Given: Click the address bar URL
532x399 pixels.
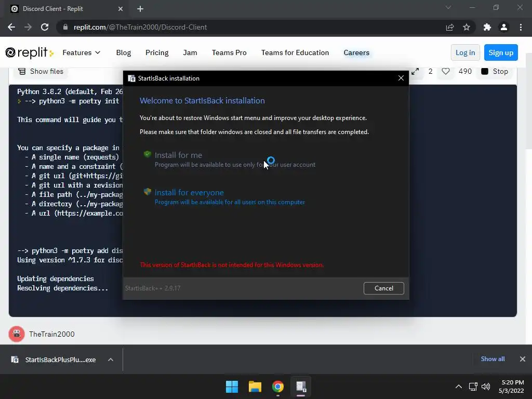Looking at the screenshot, I should click(x=140, y=27).
